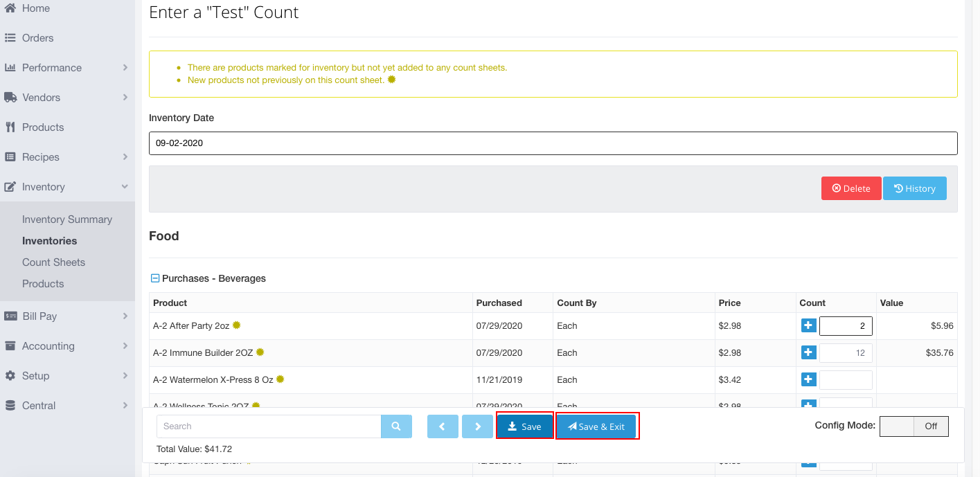Screen dimensions: 980x477
Task: Click the Inventory Date input field
Action: pos(553,143)
